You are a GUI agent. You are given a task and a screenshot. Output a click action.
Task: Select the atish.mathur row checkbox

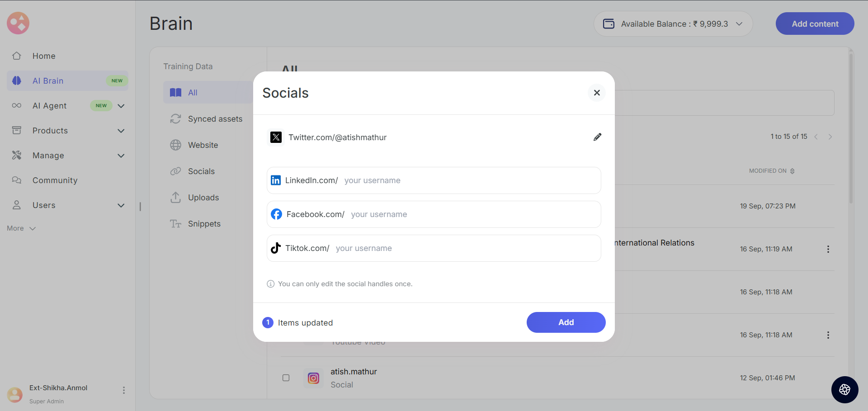point(286,378)
